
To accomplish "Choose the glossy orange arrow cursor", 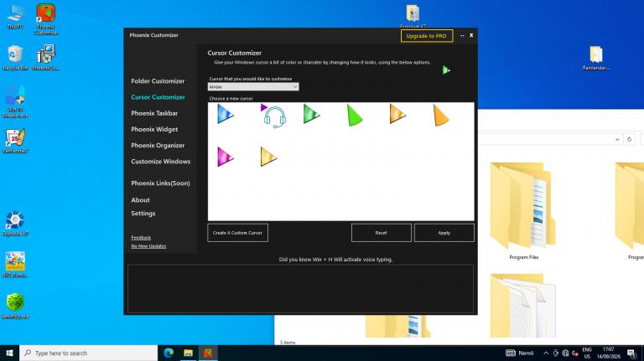I will [x=397, y=114].
